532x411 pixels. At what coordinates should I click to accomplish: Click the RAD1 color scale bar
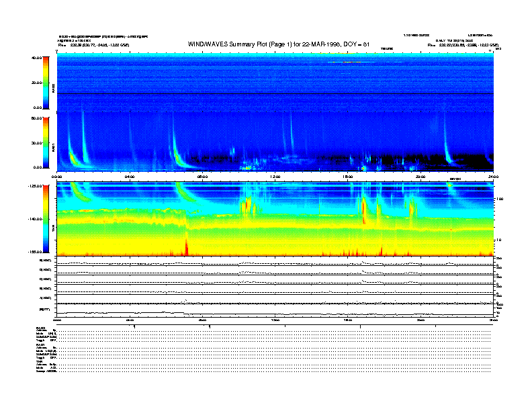click(x=46, y=142)
